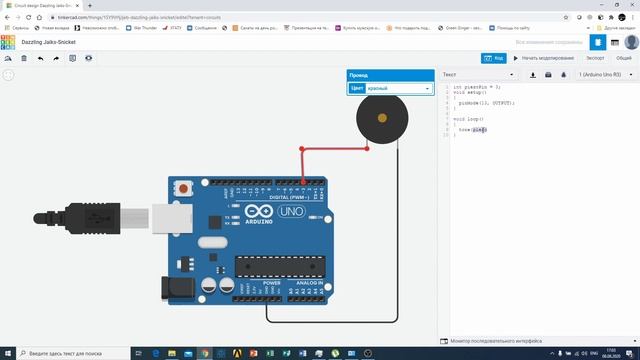640x360 pixels.
Task: Open the notes tool icon
Action: pos(72,58)
